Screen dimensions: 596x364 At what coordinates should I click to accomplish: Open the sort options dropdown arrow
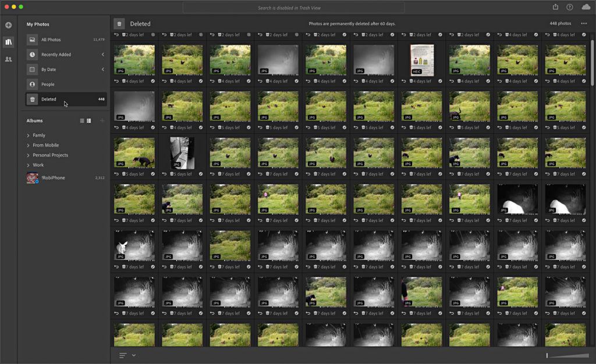(134, 355)
